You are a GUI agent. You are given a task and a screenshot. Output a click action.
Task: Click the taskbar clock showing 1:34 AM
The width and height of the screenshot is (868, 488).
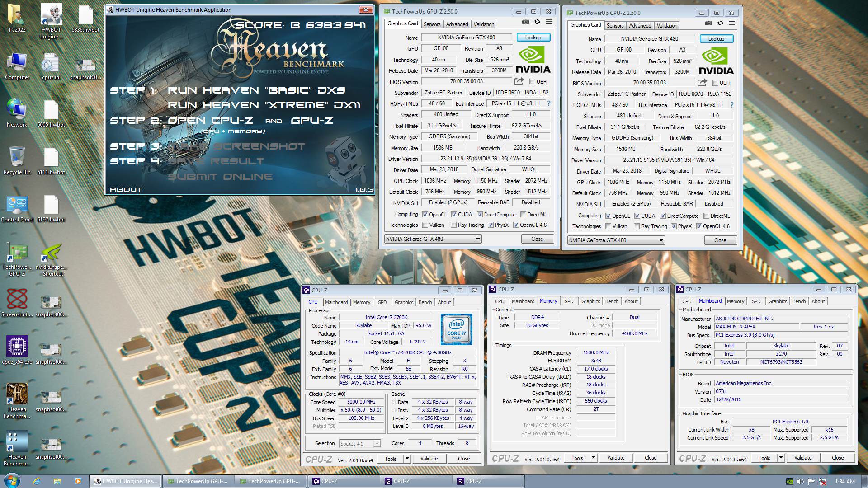(x=845, y=482)
